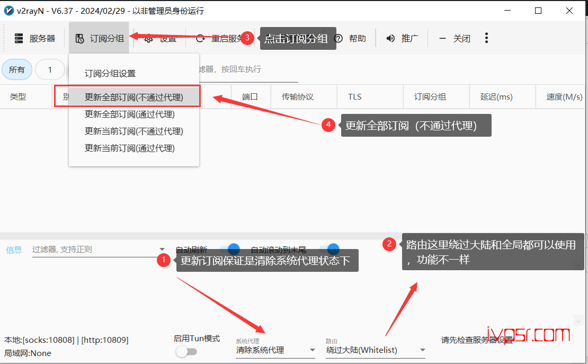Maximize the v2rayN window
The height and width of the screenshot is (364, 588).
[538, 11]
